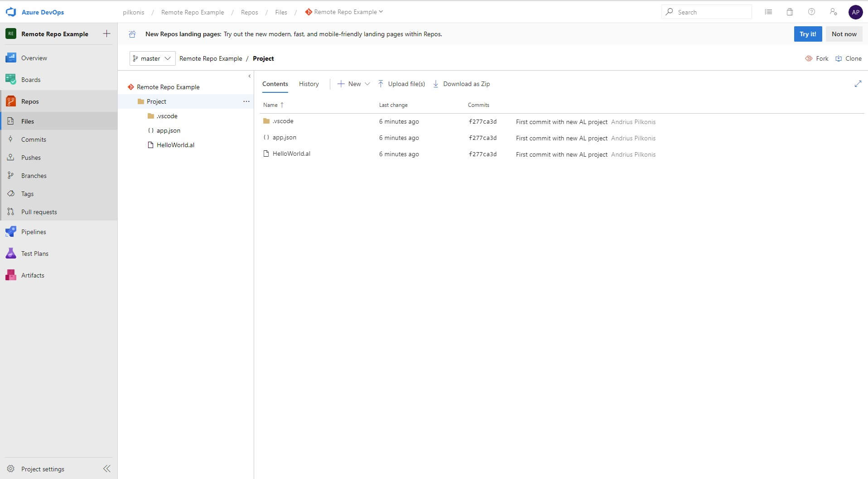Select the Contents tab
The height and width of the screenshot is (479, 868).
point(275,84)
